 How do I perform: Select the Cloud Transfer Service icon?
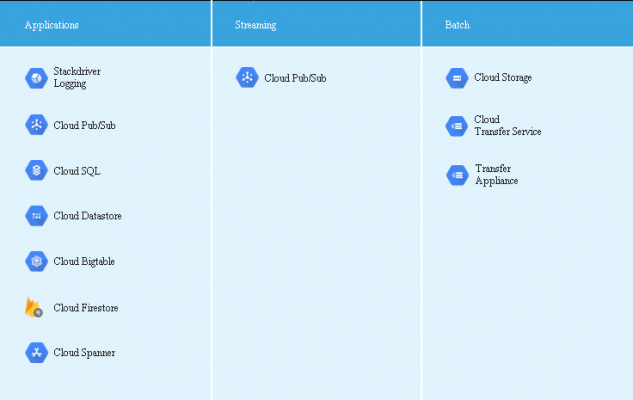point(457,126)
